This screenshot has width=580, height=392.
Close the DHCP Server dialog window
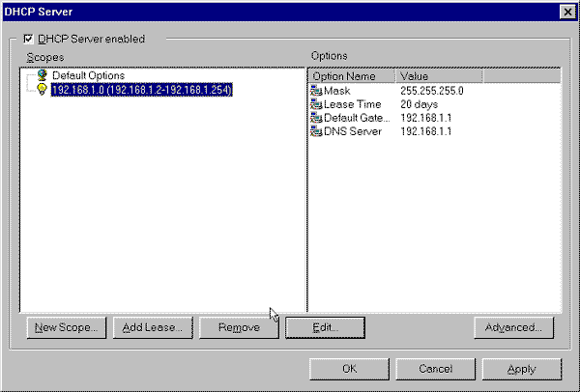click(567, 12)
